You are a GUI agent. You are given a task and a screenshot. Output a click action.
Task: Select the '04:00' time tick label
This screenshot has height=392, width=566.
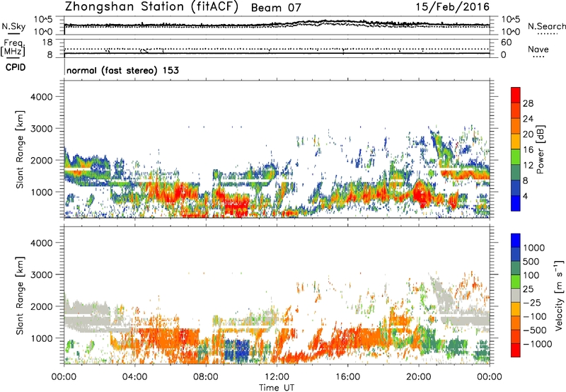pyautogui.click(x=134, y=377)
